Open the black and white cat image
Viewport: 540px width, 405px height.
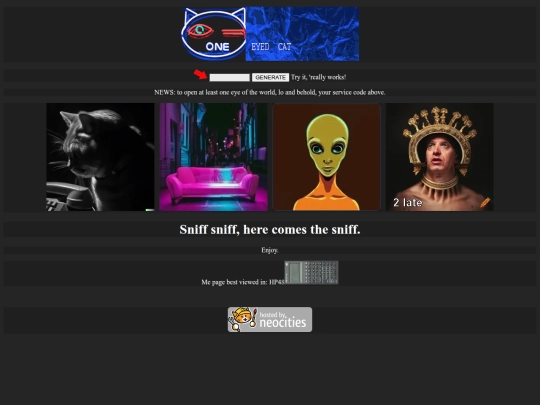tap(100, 157)
